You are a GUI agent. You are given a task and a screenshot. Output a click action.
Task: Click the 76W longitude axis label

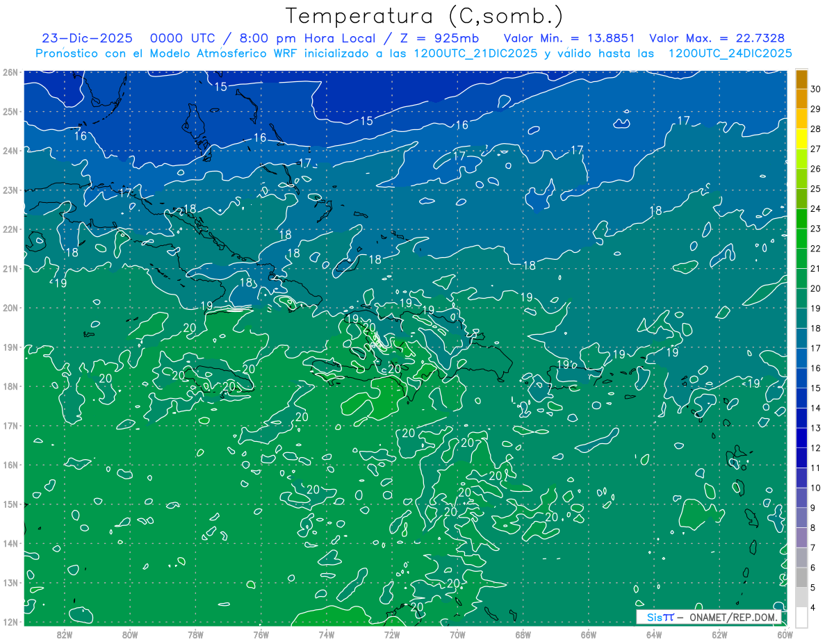click(x=261, y=634)
